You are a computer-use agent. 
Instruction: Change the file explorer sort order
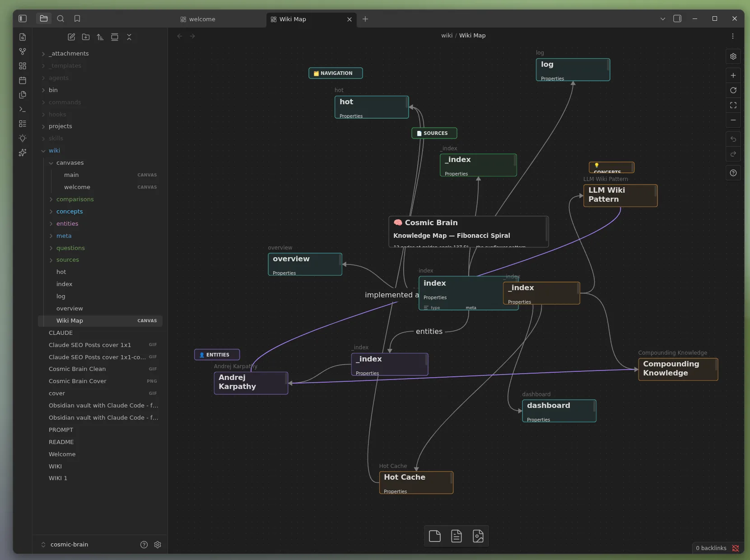tap(100, 37)
